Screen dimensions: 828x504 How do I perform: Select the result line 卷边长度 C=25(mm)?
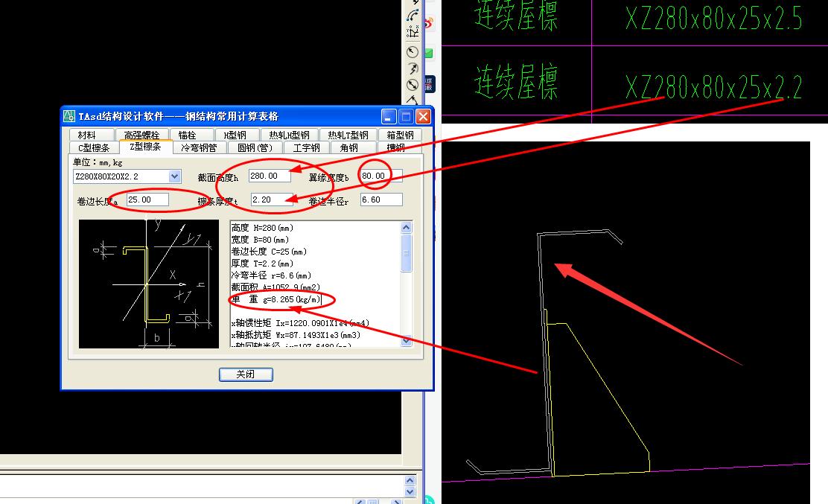pyautogui.click(x=270, y=252)
